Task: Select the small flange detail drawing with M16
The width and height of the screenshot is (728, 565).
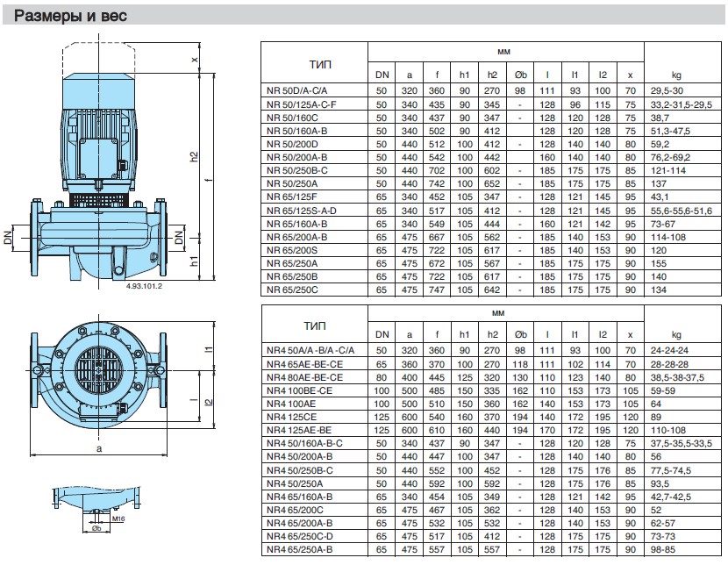Action: point(96,509)
